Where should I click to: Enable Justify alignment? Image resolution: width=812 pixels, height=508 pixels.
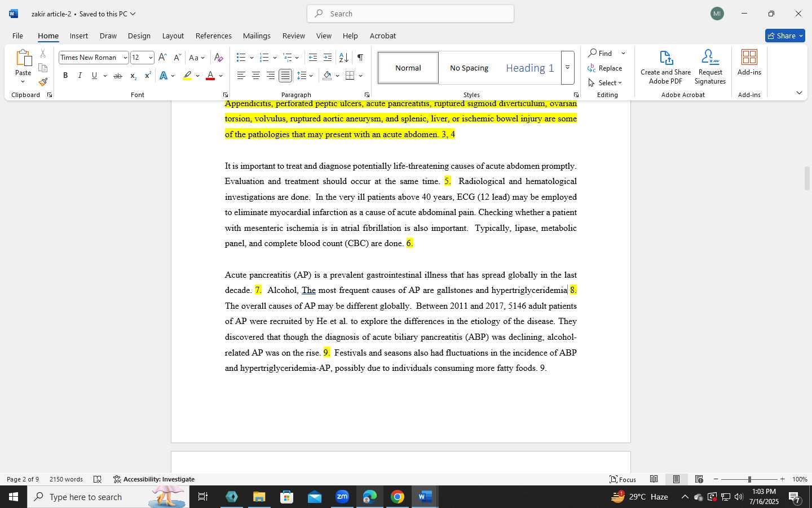point(285,76)
